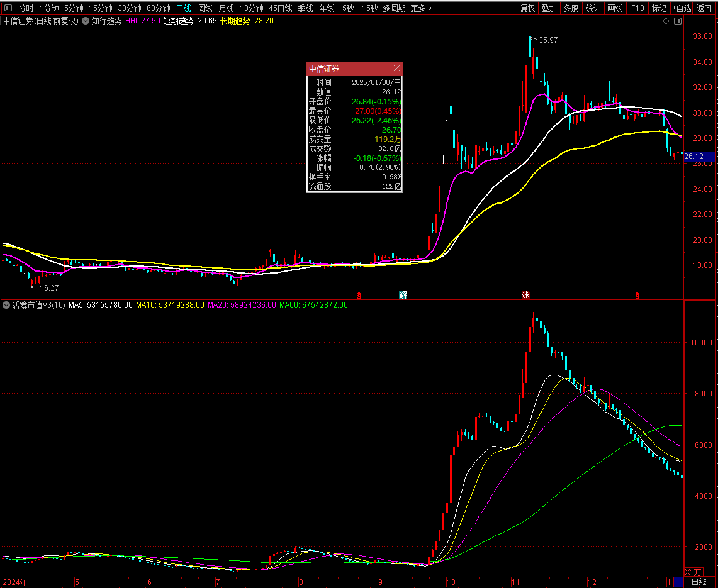Screen dimensions: 718x588
Task: Add stock via +自选 button
Action: 681,8
